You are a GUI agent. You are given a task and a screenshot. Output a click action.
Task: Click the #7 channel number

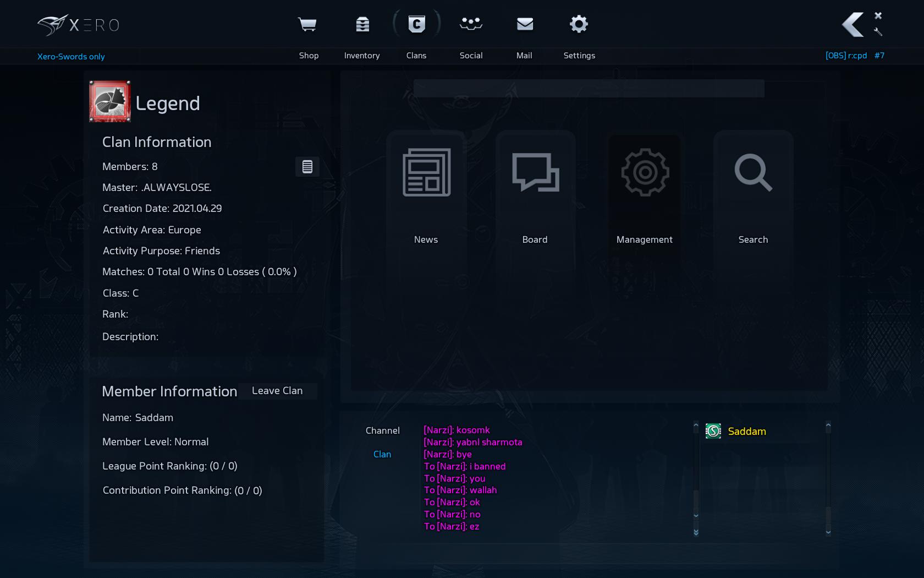click(x=879, y=56)
